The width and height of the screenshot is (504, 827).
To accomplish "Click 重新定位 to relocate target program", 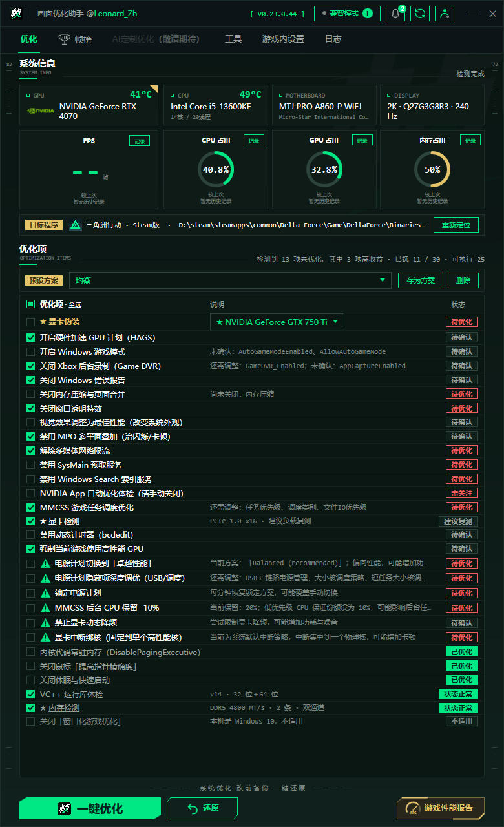I will click(456, 225).
